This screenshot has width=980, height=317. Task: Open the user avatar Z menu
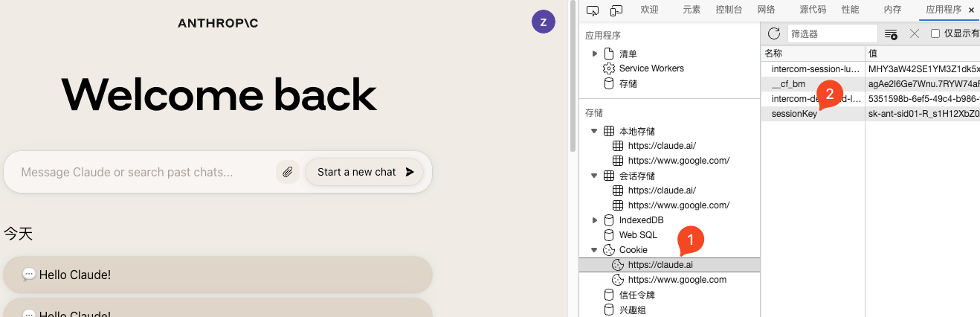544,22
